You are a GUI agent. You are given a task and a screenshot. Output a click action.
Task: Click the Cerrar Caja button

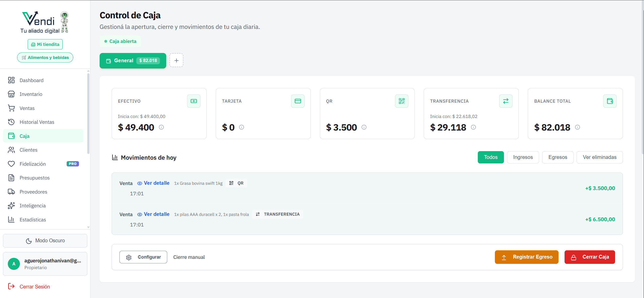(590, 257)
